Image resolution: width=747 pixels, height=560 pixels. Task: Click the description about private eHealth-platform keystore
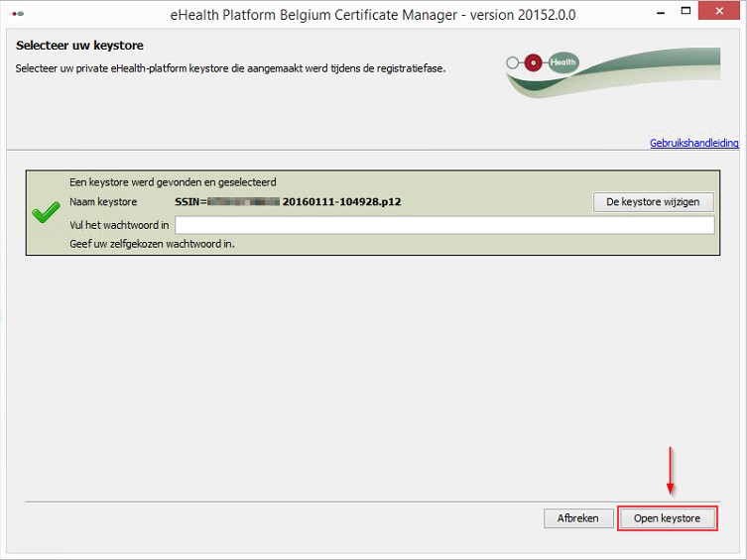(230, 68)
